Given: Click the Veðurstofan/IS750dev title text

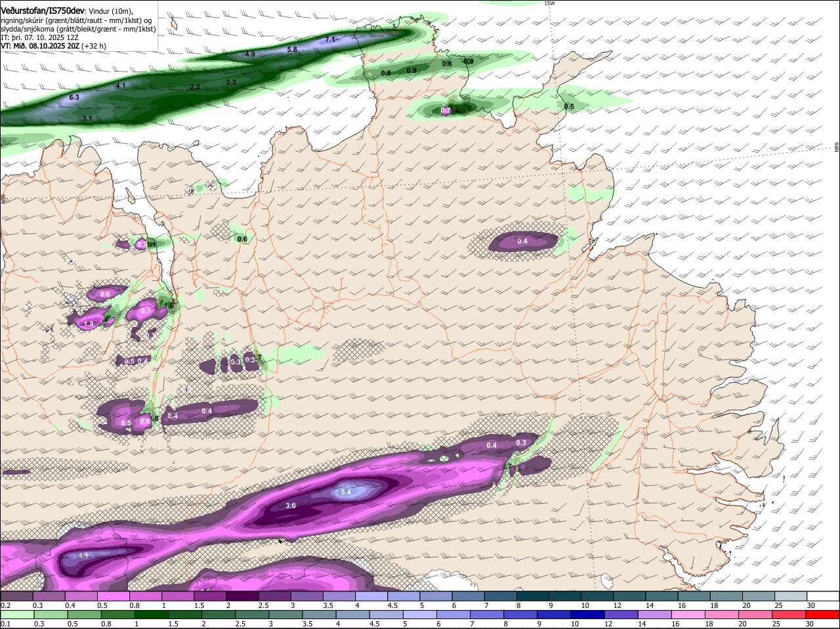Looking at the screenshot, I should pos(42,11).
